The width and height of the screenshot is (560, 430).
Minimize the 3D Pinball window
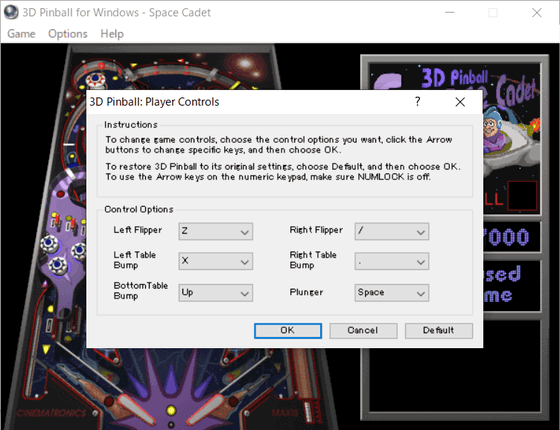[x=450, y=12]
